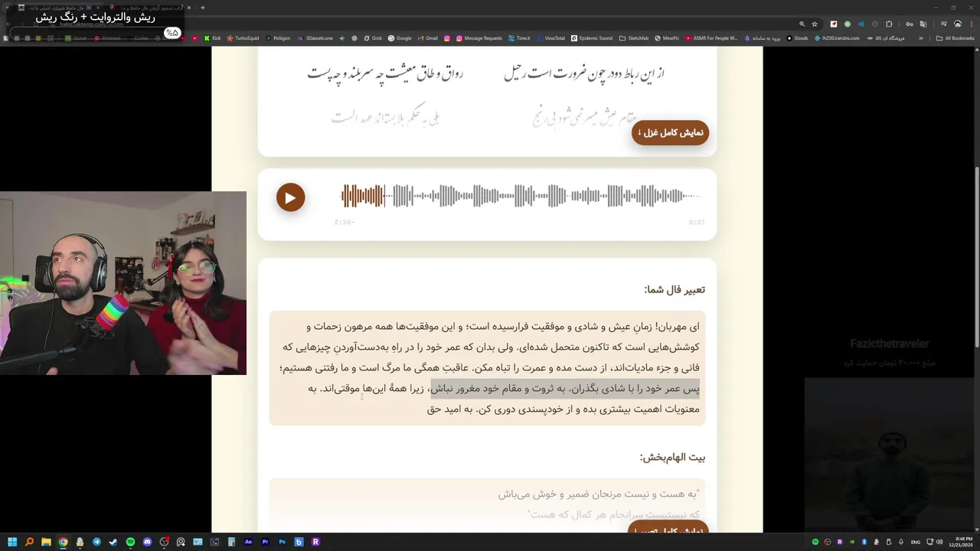Open the browser zoom magnifier icon
980x551 pixels.
(802, 24)
